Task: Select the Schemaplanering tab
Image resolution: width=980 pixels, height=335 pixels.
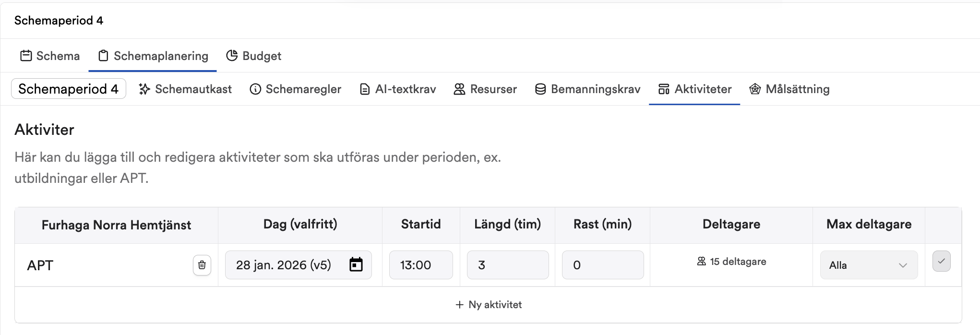Action: 153,56
